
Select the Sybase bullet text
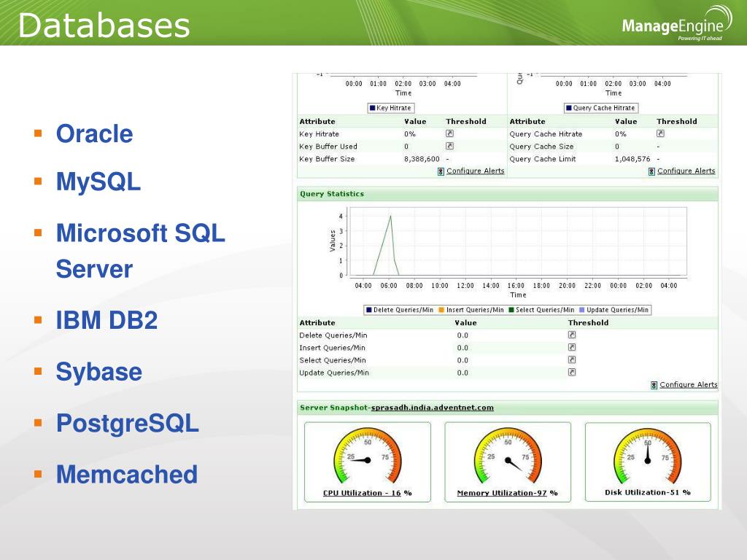click(x=99, y=372)
